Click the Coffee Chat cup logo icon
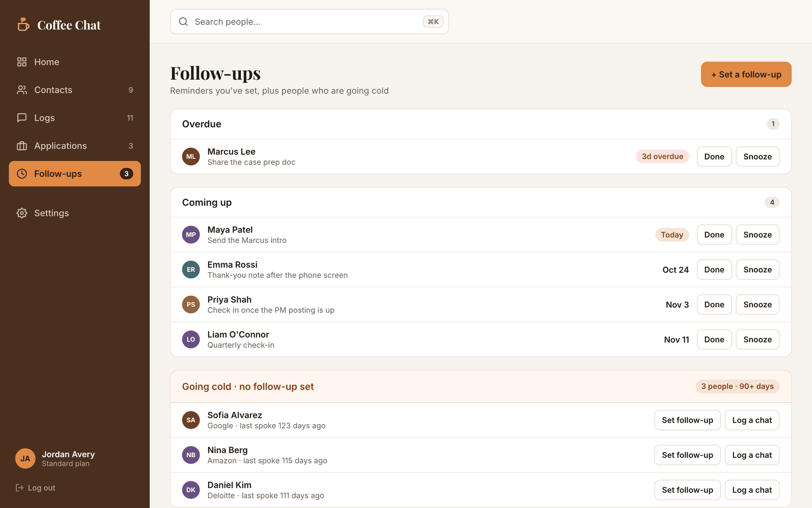This screenshot has height=508, width=812. click(23, 24)
